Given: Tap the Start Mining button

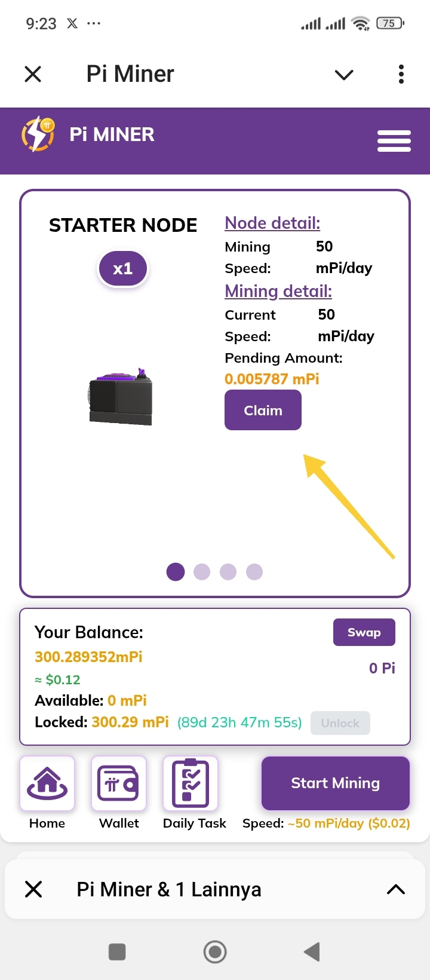Looking at the screenshot, I should (x=336, y=783).
